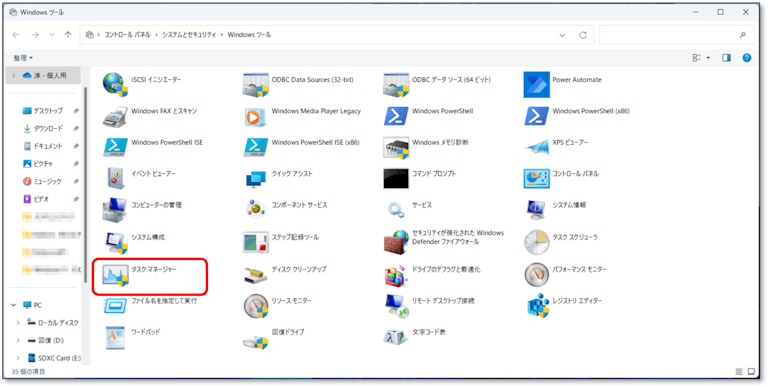This screenshot has width=768, height=387.
Task: Click the Windows Defender ファイアウォール icon
Action: [x=396, y=242]
